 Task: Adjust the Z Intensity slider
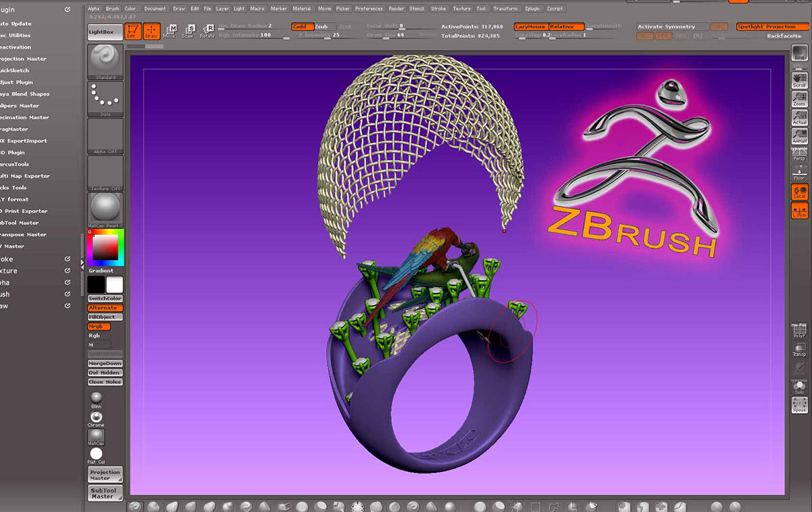coord(330,35)
